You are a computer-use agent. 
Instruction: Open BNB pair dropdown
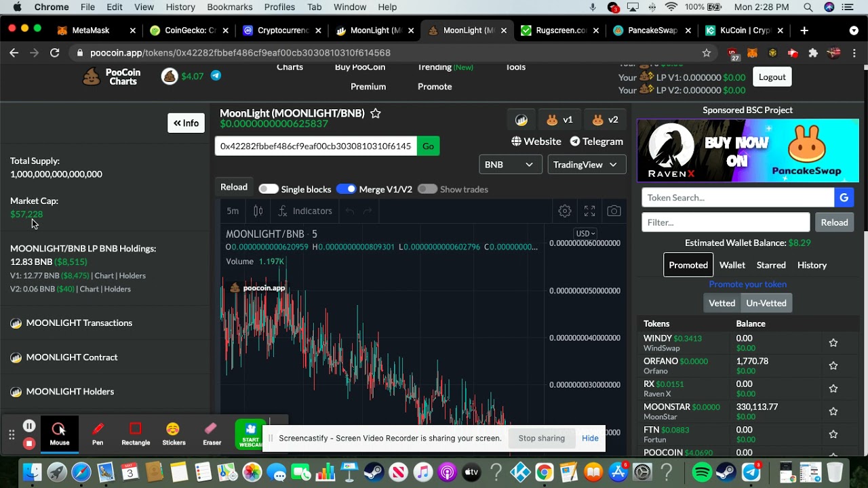pyautogui.click(x=510, y=165)
